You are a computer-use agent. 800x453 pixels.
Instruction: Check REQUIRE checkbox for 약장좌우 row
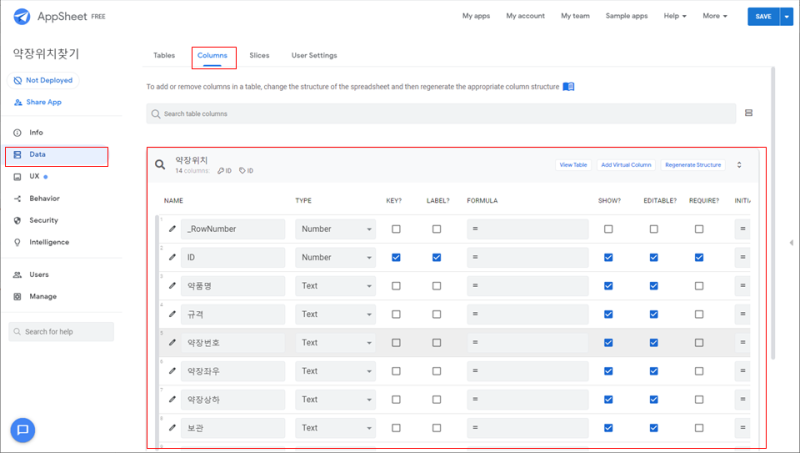click(x=699, y=371)
